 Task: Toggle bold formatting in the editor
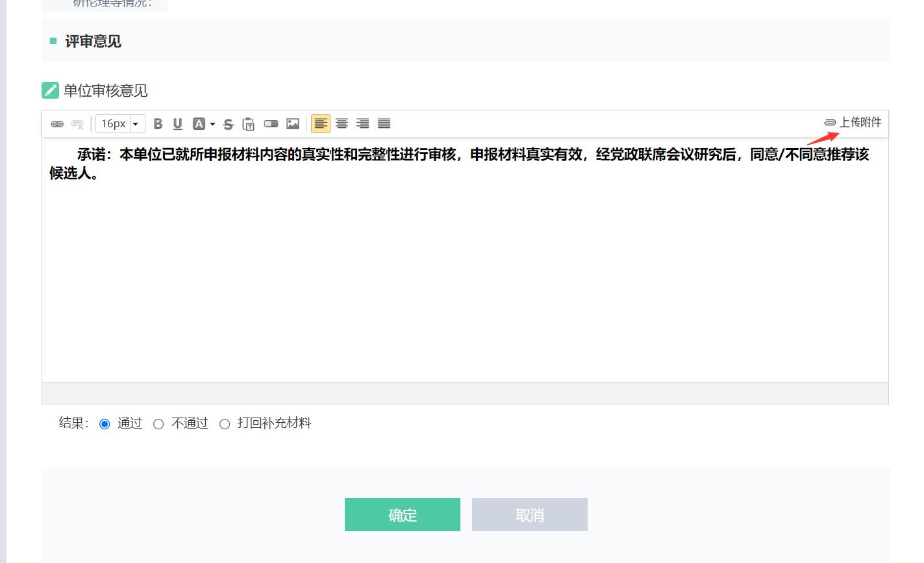tap(158, 124)
